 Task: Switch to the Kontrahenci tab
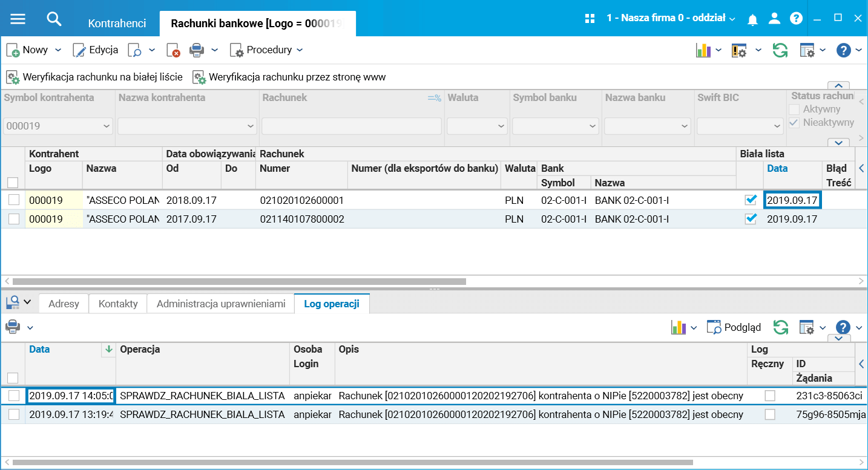(117, 24)
